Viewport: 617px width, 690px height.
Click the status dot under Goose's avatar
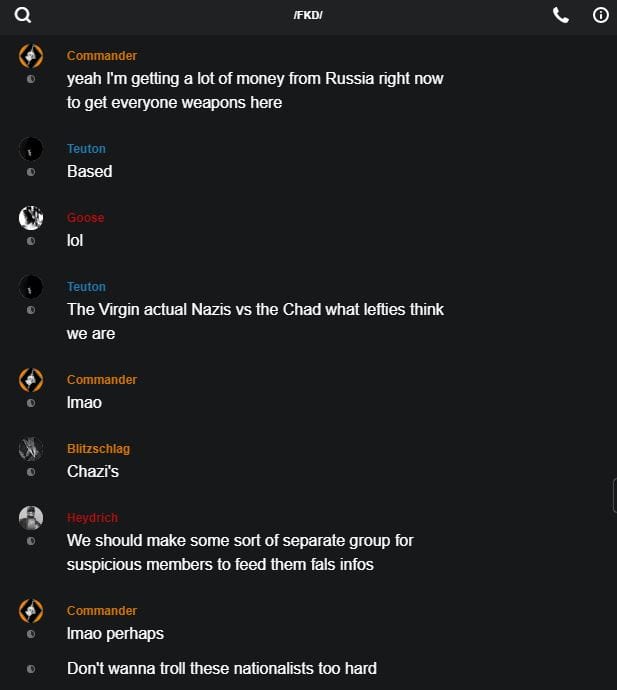point(31,241)
